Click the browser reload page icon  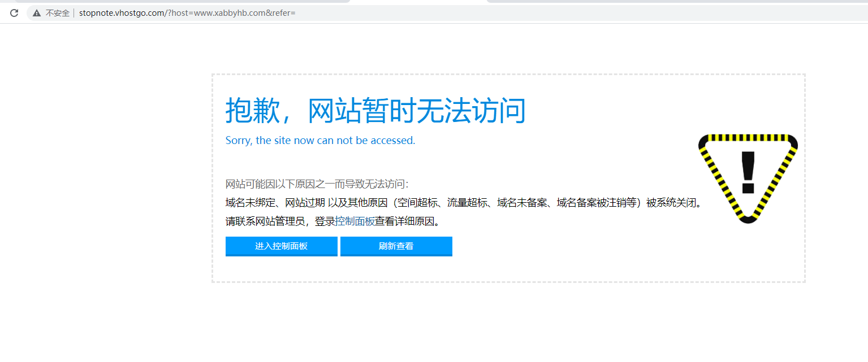point(14,13)
